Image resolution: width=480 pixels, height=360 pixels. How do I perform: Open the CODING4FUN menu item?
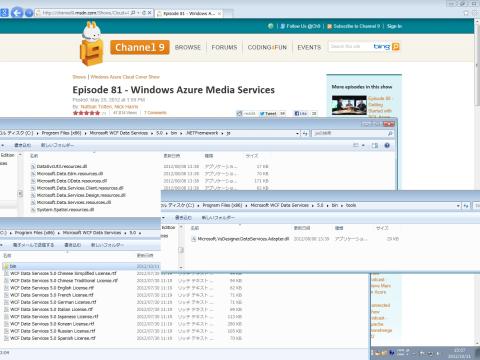(x=267, y=47)
